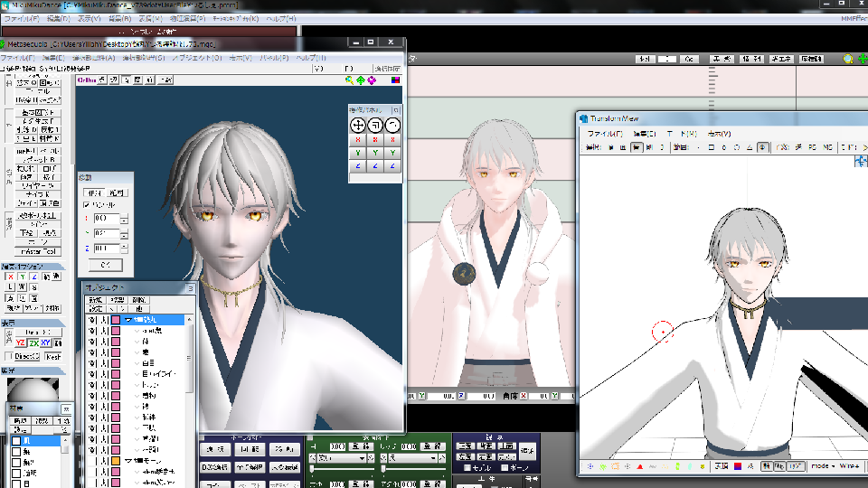Toggle Z axis edit option button
This screenshot has height=488, width=868.
34,277
